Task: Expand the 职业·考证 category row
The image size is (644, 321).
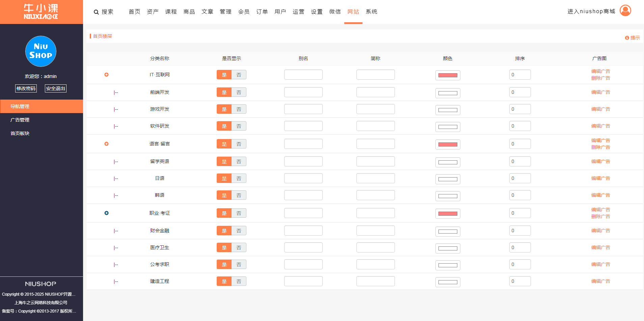Action: (106, 213)
